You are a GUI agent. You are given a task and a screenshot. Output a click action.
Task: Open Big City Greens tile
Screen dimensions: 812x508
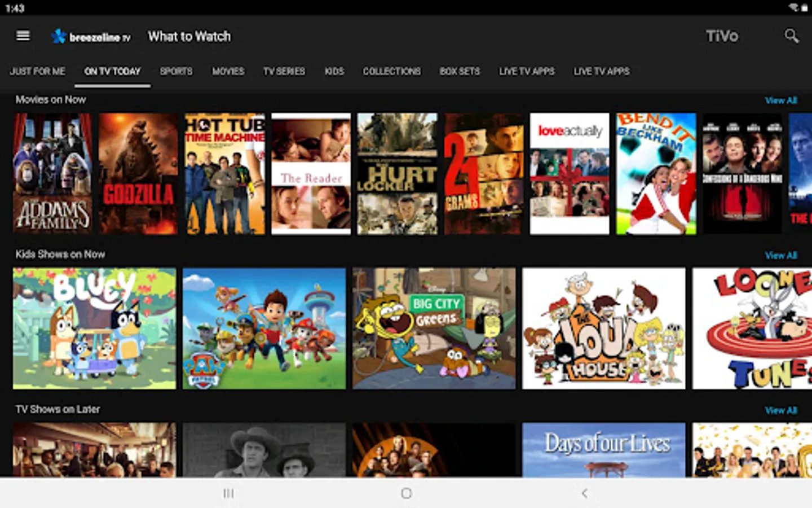coord(434,328)
